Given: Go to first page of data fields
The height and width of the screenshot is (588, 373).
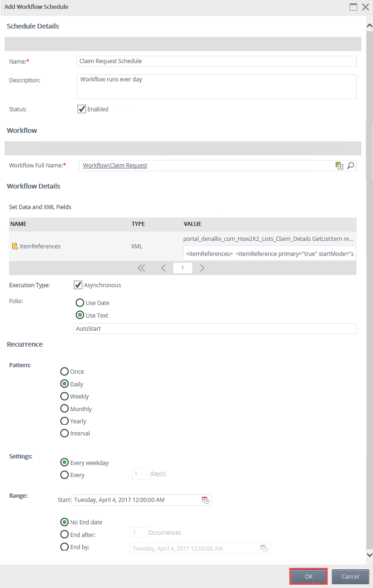Looking at the screenshot, I should pyautogui.click(x=141, y=268).
